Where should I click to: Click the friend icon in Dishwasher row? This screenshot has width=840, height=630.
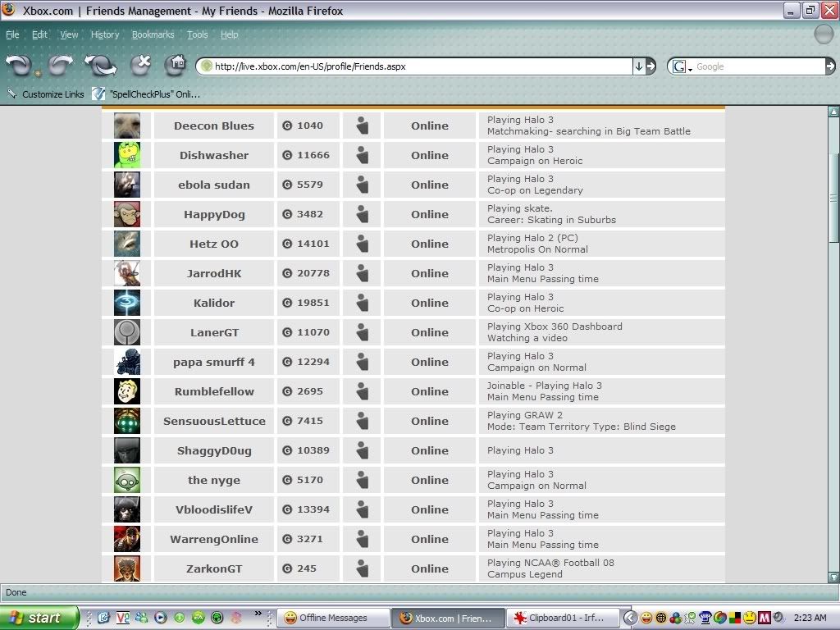click(363, 155)
